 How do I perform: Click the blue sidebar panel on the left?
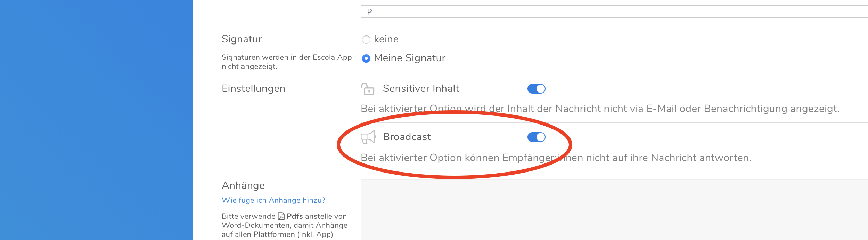97,120
